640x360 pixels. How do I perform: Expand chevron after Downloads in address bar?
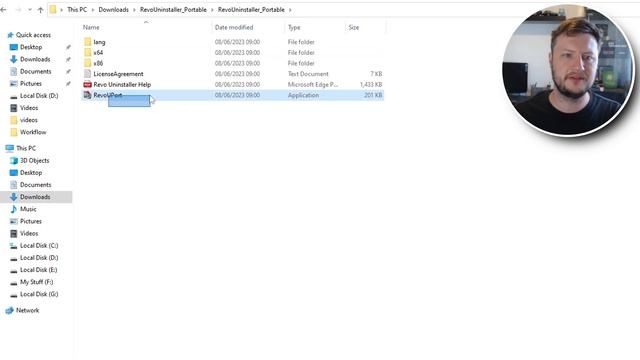coord(134,10)
